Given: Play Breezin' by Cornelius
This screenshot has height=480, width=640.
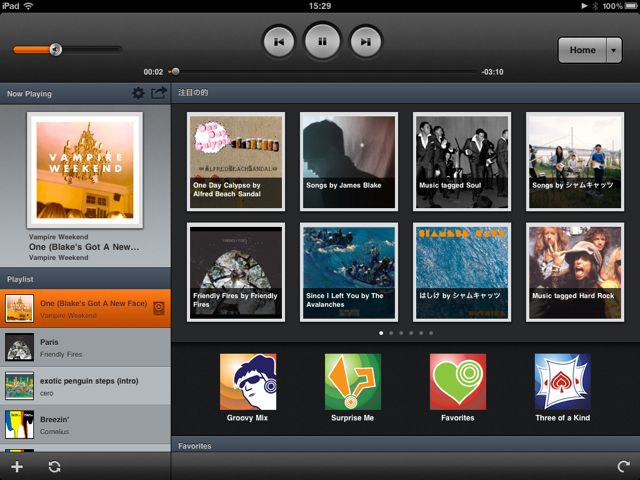Looking at the screenshot, I should pos(85,424).
